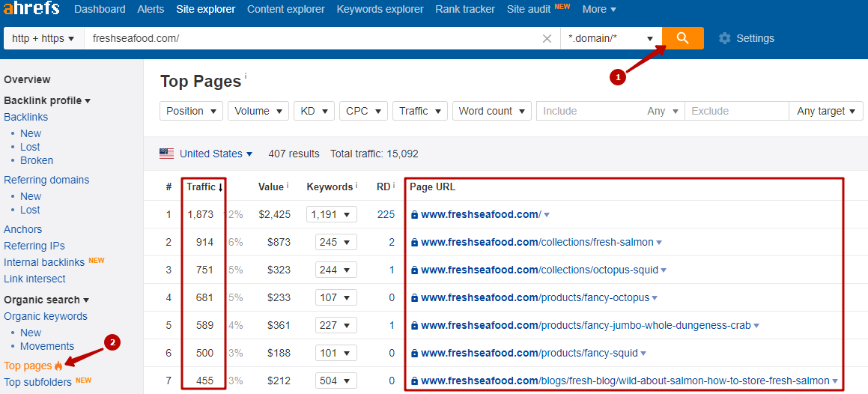Open Movements under Organic keywords

tap(47, 346)
